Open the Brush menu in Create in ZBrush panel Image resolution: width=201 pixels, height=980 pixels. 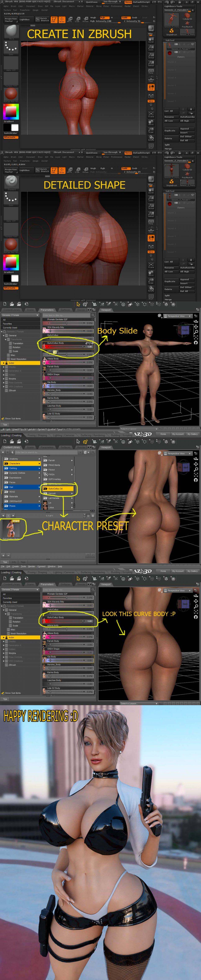pos(13,6)
